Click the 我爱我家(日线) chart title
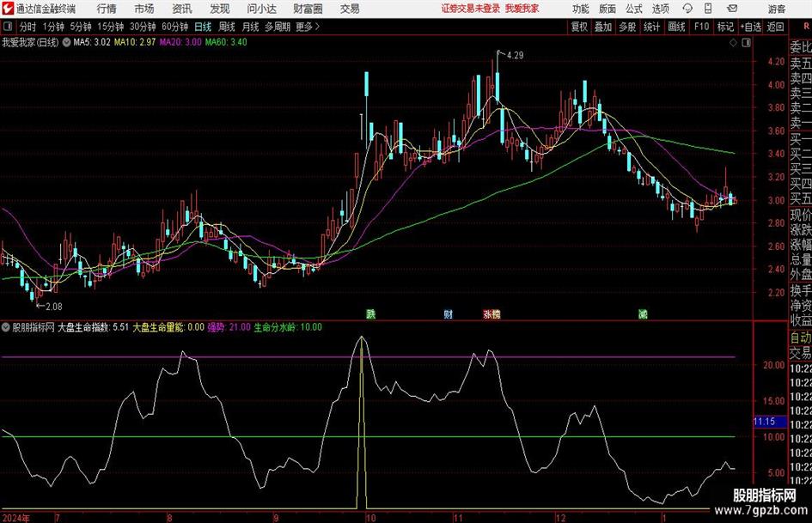The width and height of the screenshot is (812, 523). (31, 42)
